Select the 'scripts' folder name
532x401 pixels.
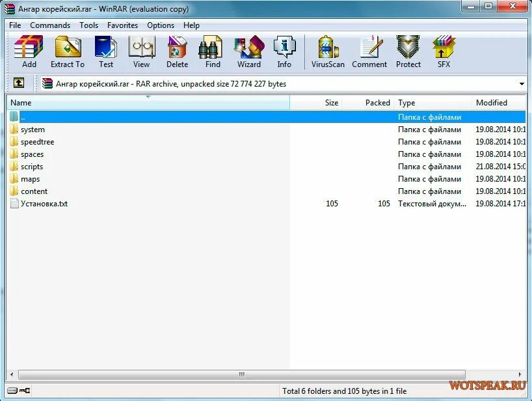32,167
